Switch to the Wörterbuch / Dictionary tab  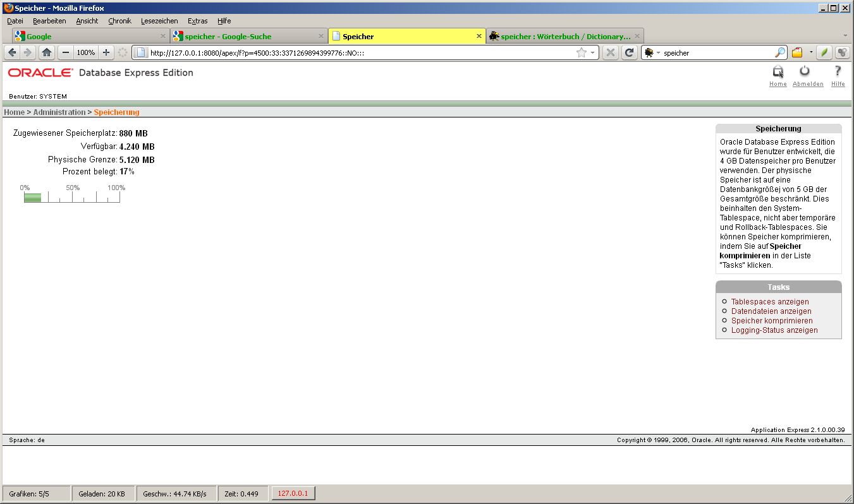point(564,36)
